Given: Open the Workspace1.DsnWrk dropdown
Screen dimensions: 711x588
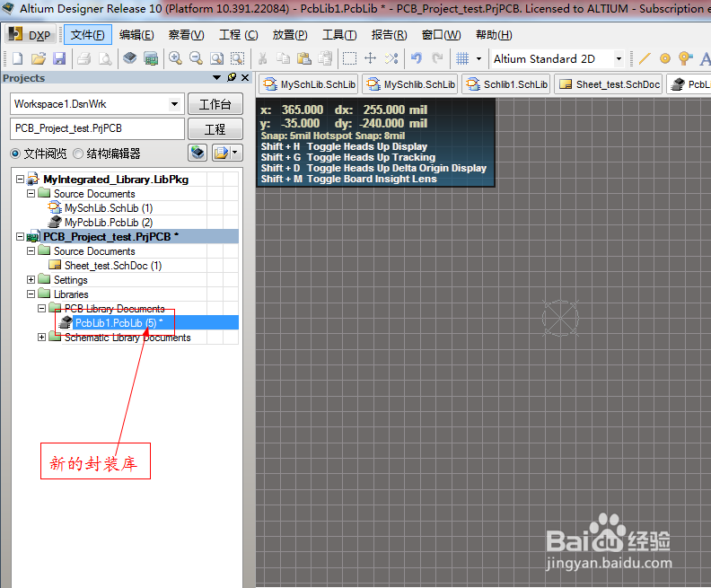Looking at the screenshot, I should tap(174, 104).
